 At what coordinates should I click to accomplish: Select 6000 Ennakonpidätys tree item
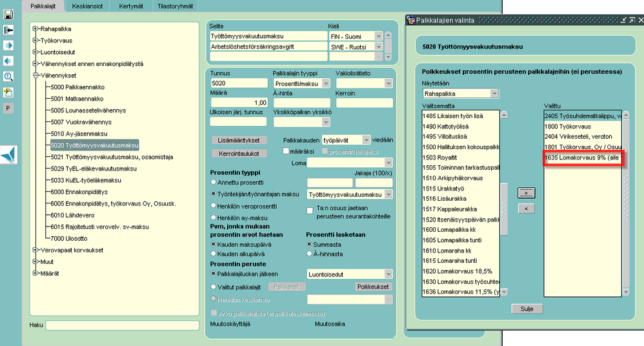pos(79,192)
